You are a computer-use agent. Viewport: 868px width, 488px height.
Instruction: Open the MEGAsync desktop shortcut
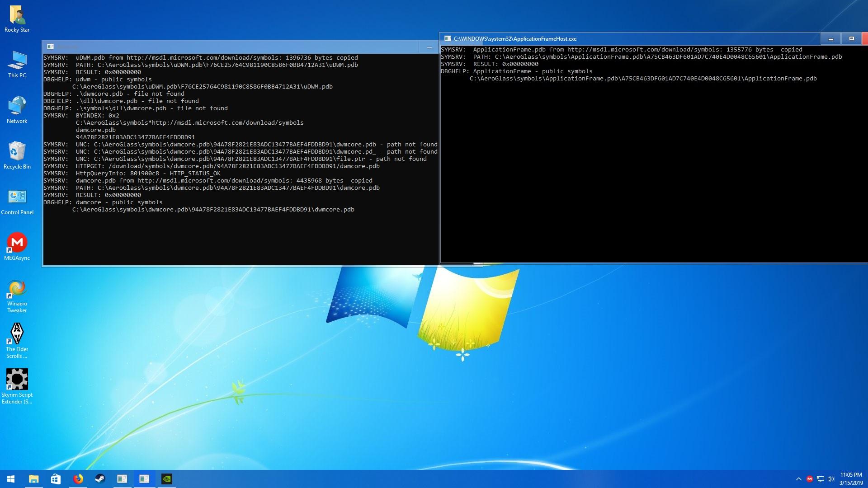point(17,247)
